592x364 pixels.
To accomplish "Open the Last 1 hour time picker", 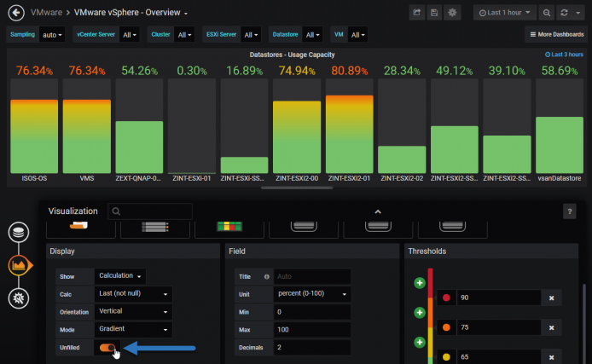I will [504, 13].
